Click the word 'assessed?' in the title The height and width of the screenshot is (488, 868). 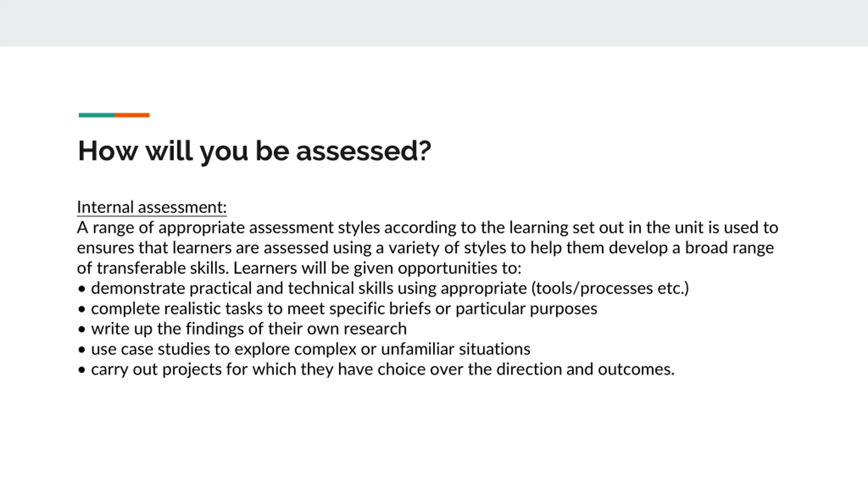click(363, 151)
